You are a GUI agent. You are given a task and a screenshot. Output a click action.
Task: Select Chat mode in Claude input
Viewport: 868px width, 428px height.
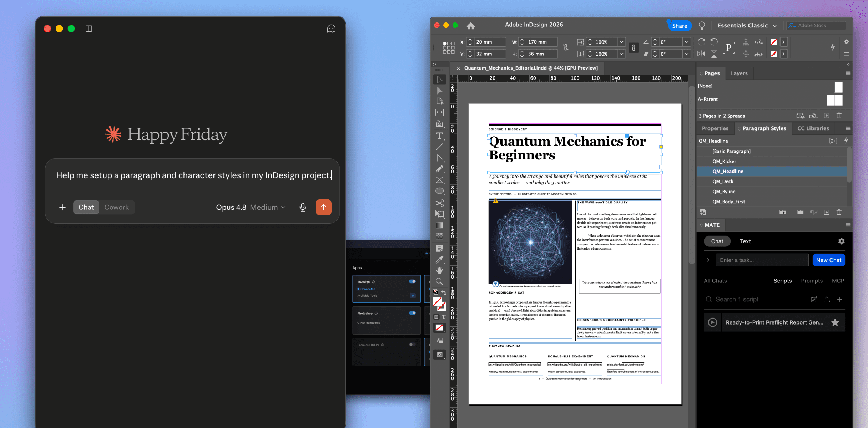coord(86,207)
